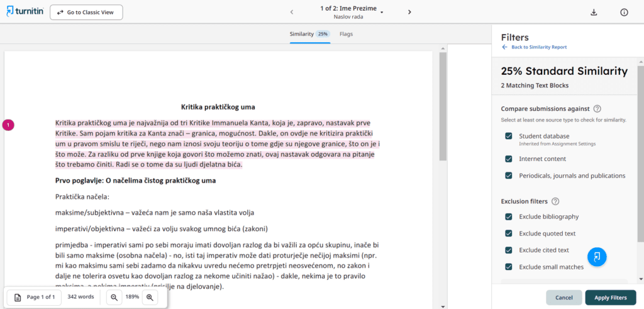Click Apply Filters button
The image size is (644, 309).
tap(610, 298)
